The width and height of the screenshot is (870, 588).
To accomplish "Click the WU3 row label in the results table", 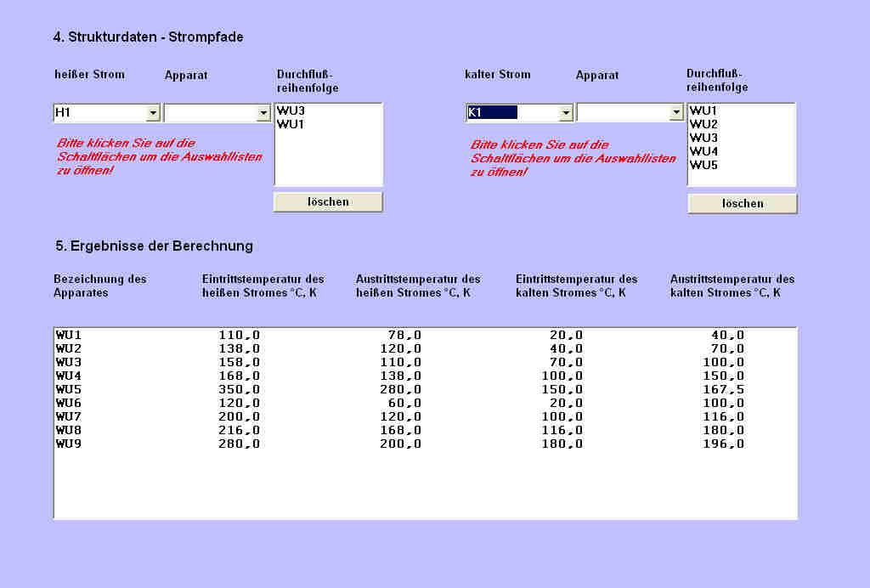I will [69, 362].
